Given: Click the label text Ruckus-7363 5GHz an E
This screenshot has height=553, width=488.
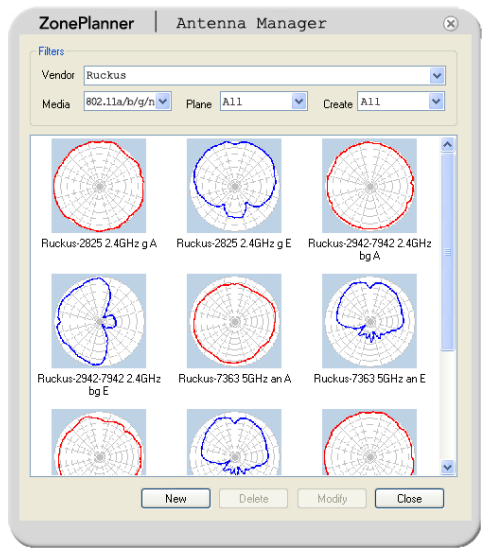Looking at the screenshot, I should point(370,379).
